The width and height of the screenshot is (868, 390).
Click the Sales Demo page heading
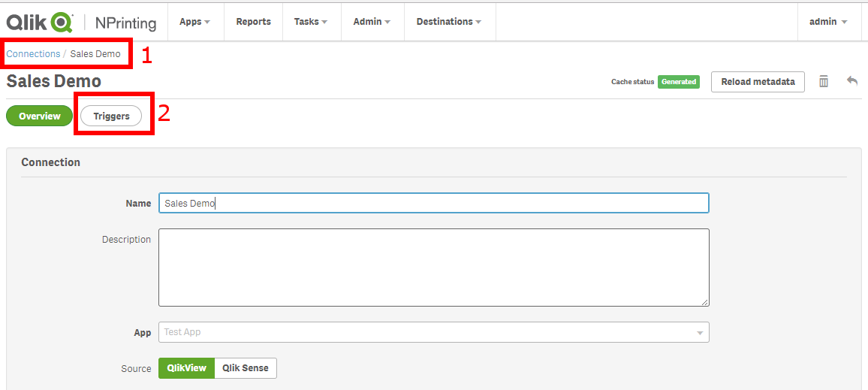(54, 81)
